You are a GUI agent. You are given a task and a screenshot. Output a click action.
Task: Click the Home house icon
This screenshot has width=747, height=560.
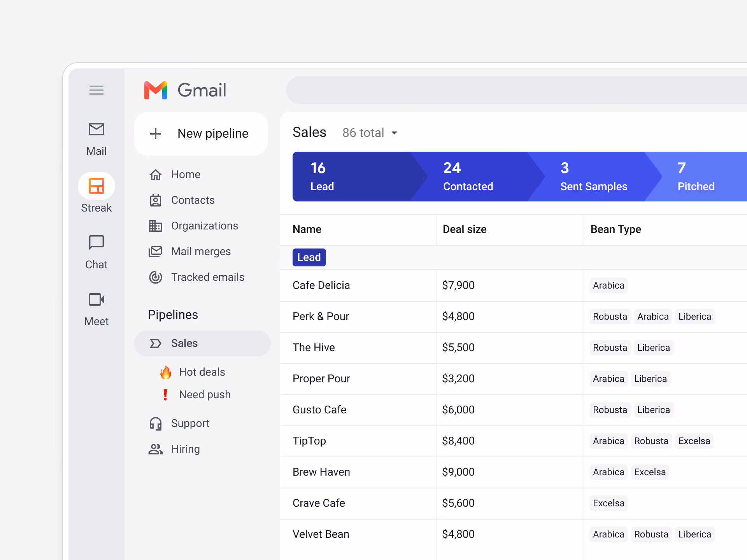(156, 175)
